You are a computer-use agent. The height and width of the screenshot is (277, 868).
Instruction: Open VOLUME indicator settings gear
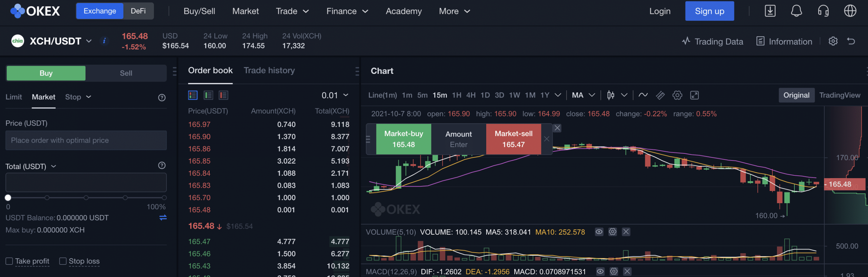(x=612, y=232)
